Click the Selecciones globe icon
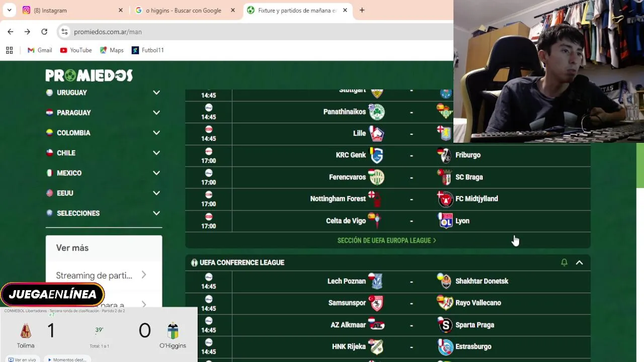644x362 pixels. 49,213
